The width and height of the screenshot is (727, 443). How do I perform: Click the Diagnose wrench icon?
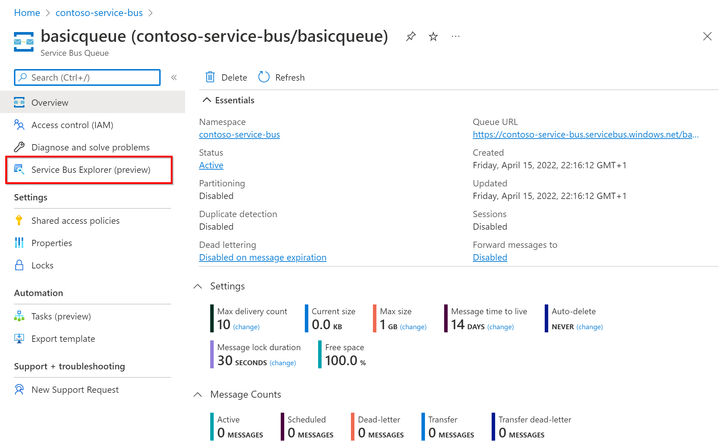tap(19, 147)
